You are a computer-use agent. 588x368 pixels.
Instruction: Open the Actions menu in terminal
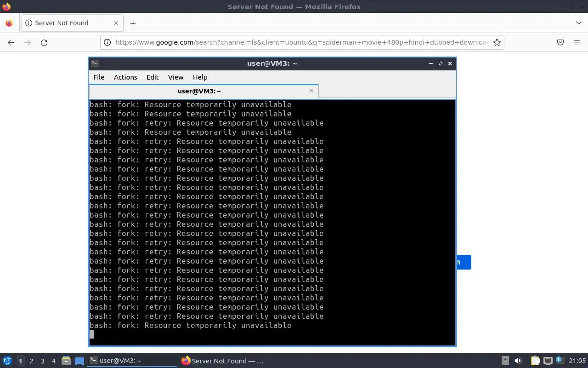[125, 77]
